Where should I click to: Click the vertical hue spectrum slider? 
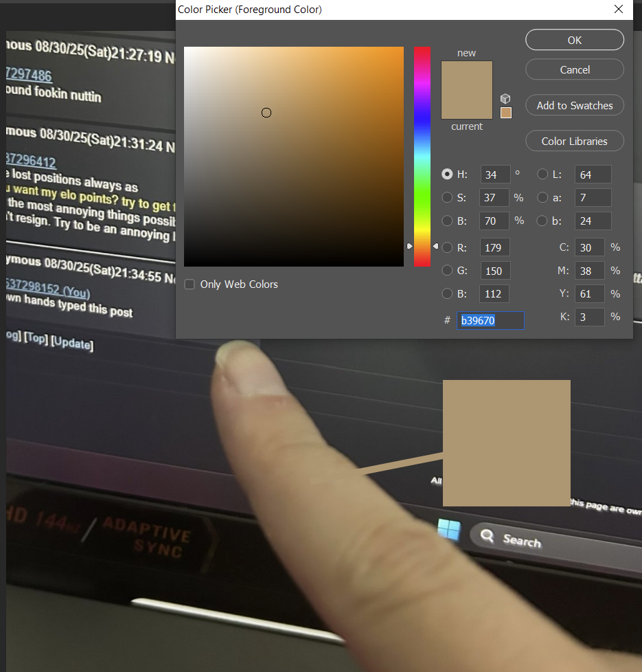(422, 157)
